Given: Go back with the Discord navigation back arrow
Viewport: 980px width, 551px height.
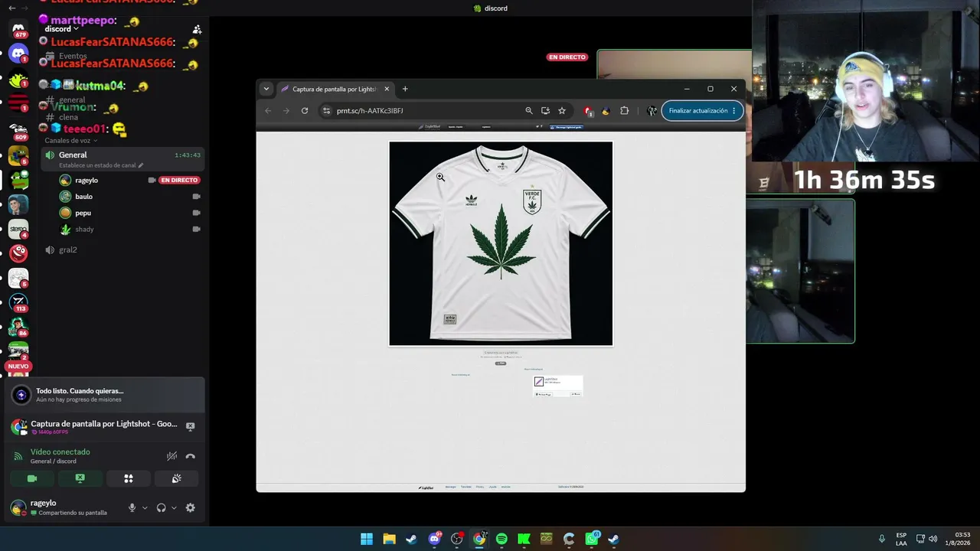Looking at the screenshot, I should pos(11,8).
